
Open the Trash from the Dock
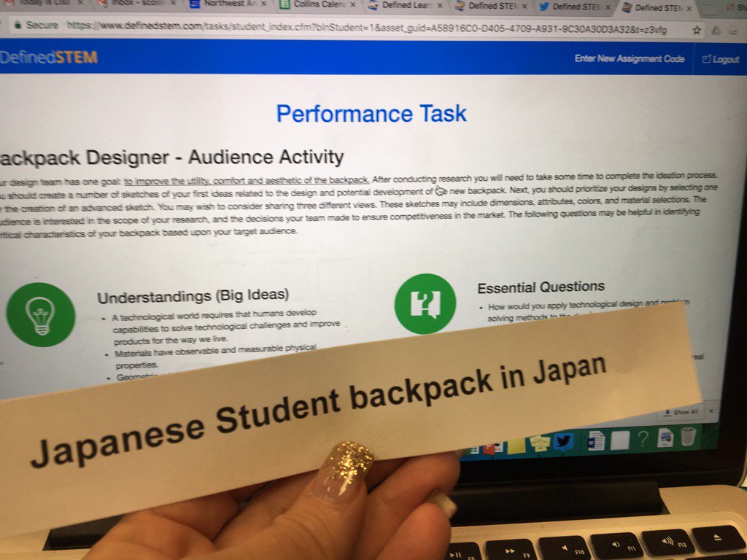click(689, 438)
